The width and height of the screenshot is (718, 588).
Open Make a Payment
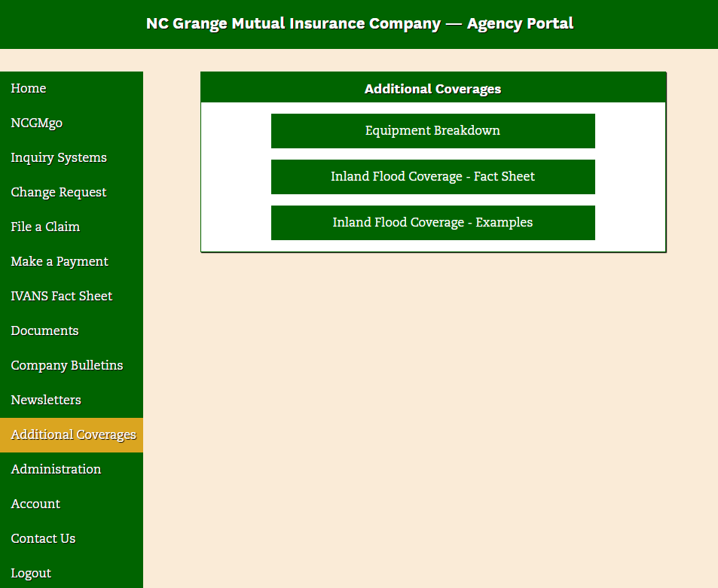click(72, 261)
